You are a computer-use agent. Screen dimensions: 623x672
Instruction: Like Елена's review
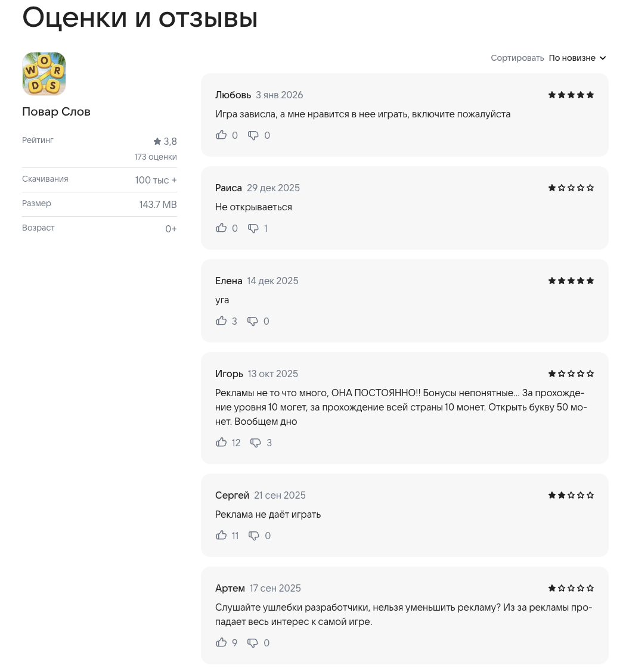(x=221, y=321)
